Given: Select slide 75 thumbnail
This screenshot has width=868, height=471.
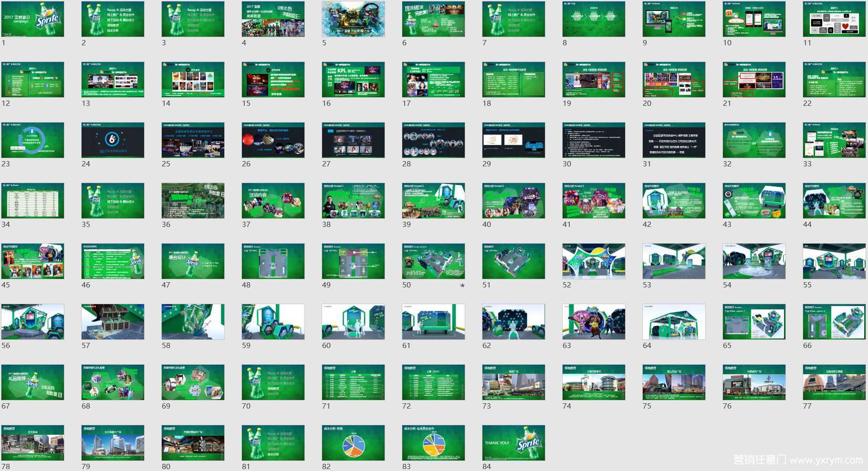Looking at the screenshot, I should pyautogui.click(x=674, y=382).
